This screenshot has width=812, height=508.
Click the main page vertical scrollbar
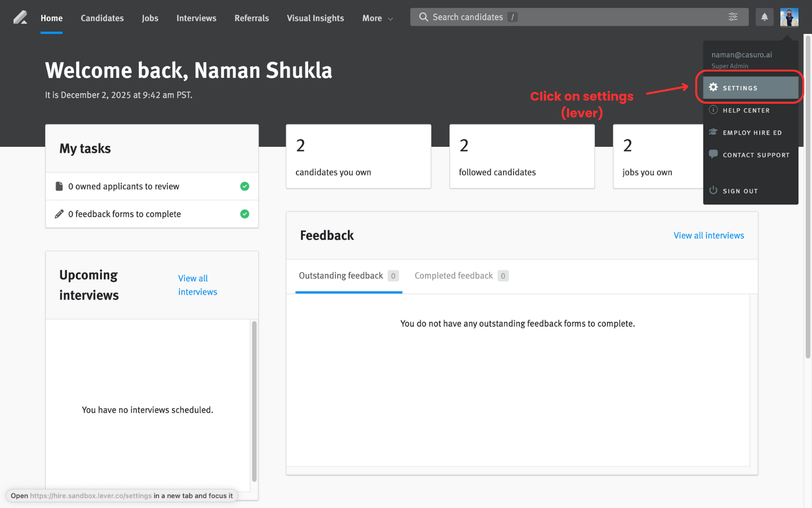[x=807, y=198]
